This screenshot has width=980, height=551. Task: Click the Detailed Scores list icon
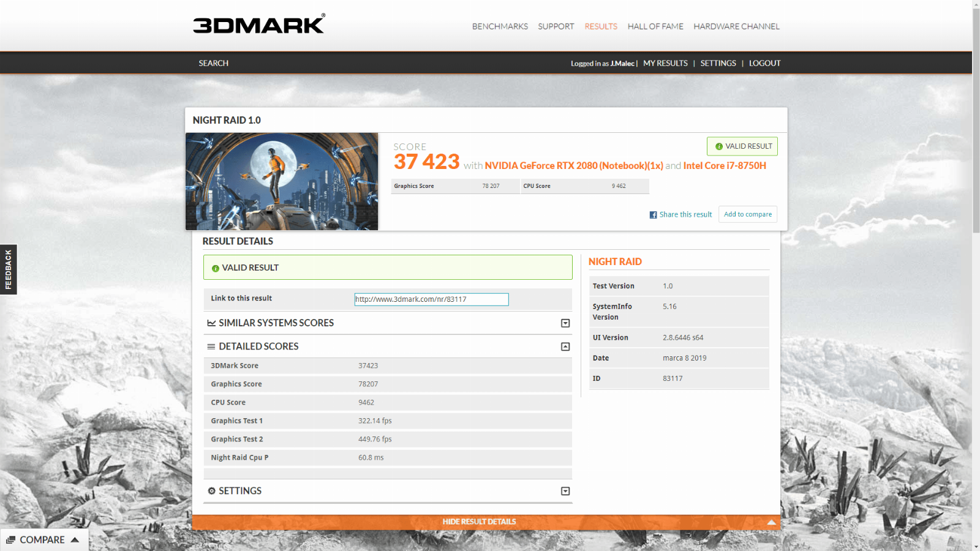(211, 347)
